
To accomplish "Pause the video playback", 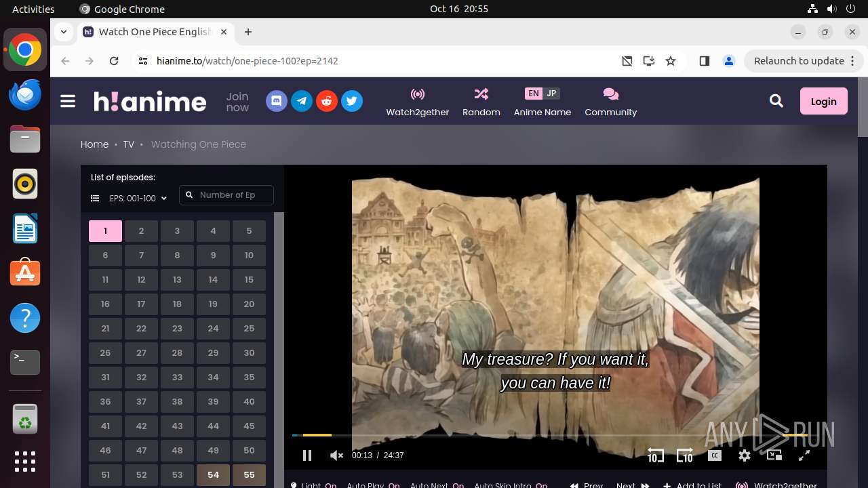I will pos(307,455).
